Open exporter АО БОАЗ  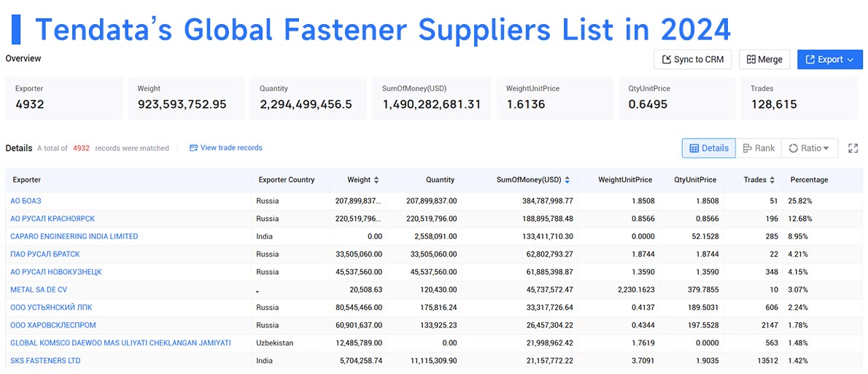point(26,200)
